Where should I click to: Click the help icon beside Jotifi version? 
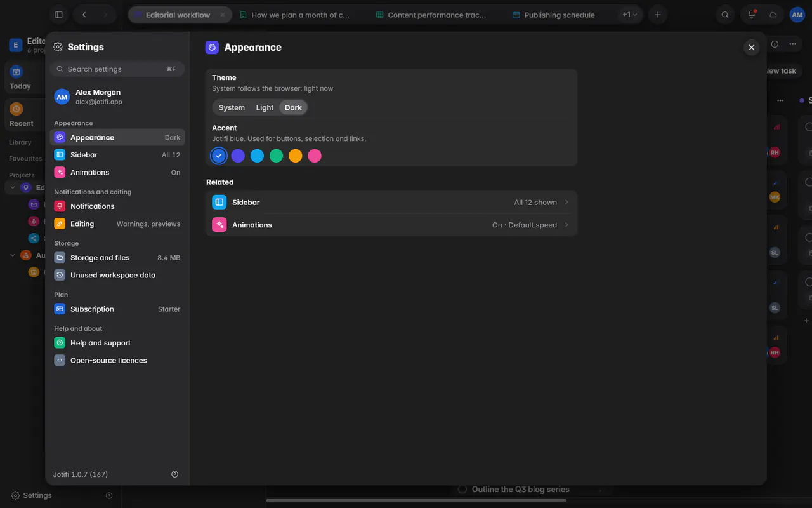[175, 474]
